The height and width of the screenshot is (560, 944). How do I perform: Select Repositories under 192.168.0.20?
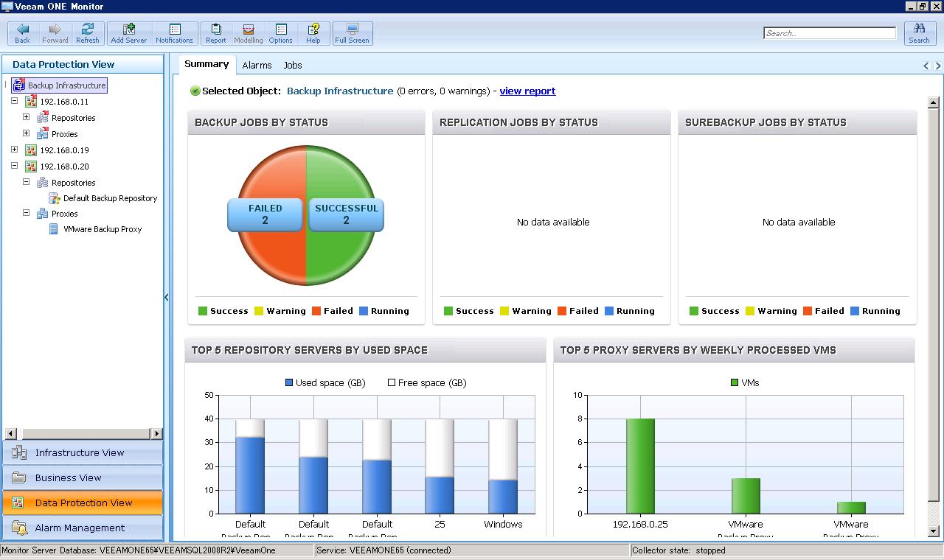click(x=73, y=183)
